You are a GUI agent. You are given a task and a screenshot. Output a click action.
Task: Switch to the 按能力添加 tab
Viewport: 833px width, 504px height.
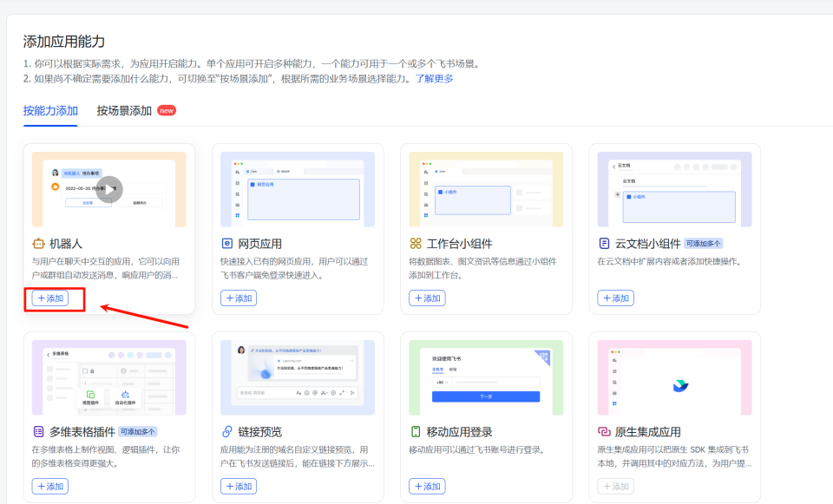coord(50,111)
